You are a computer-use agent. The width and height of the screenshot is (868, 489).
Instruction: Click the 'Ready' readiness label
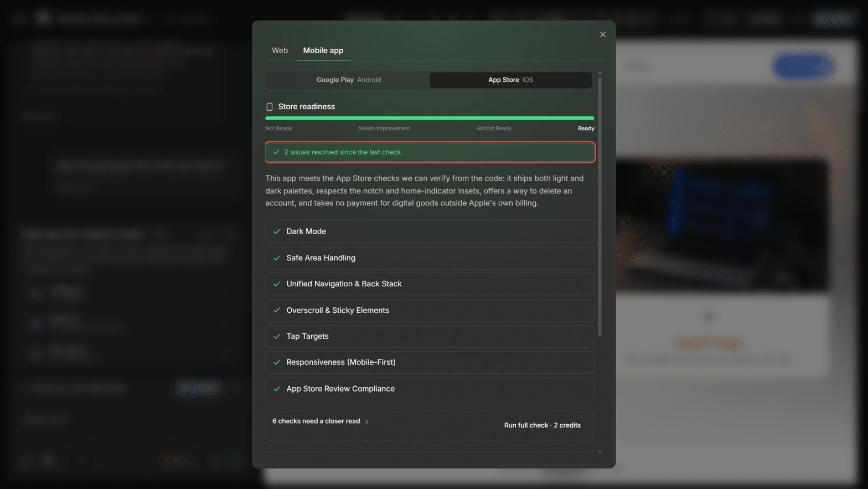[x=586, y=128]
